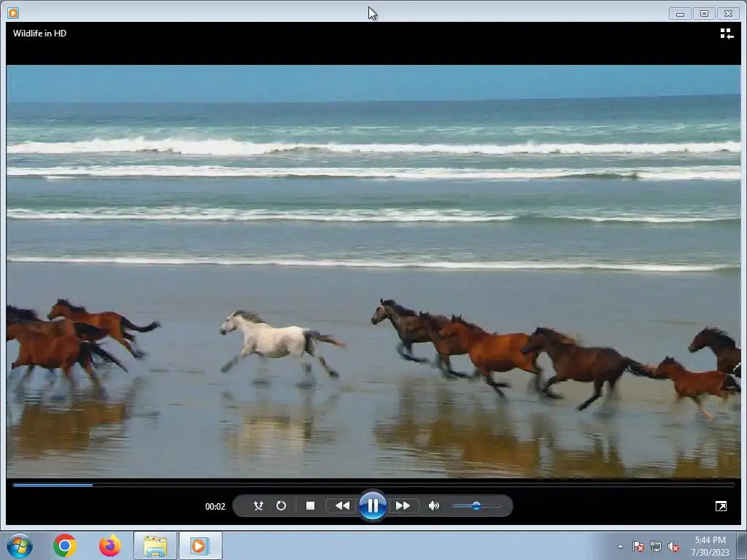Toggle shuffle mode
The height and width of the screenshot is (560, 747).
pyautogui.click(x=259, y=506)
